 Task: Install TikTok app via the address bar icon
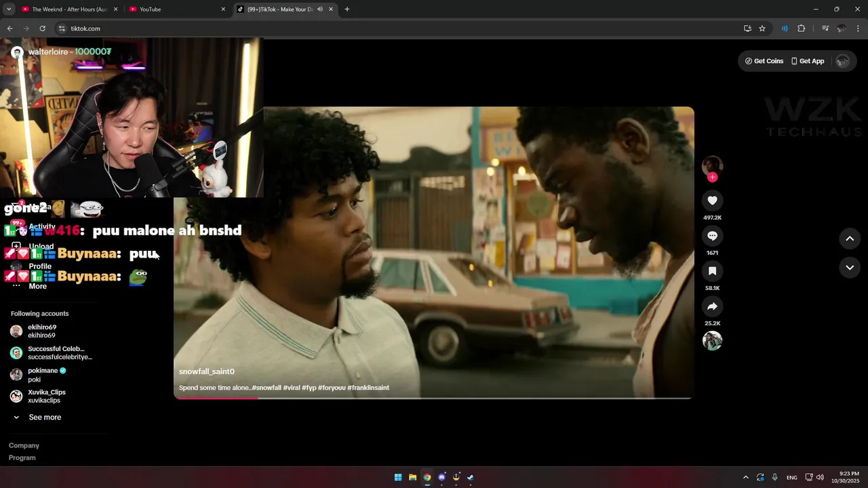point(747,28)
